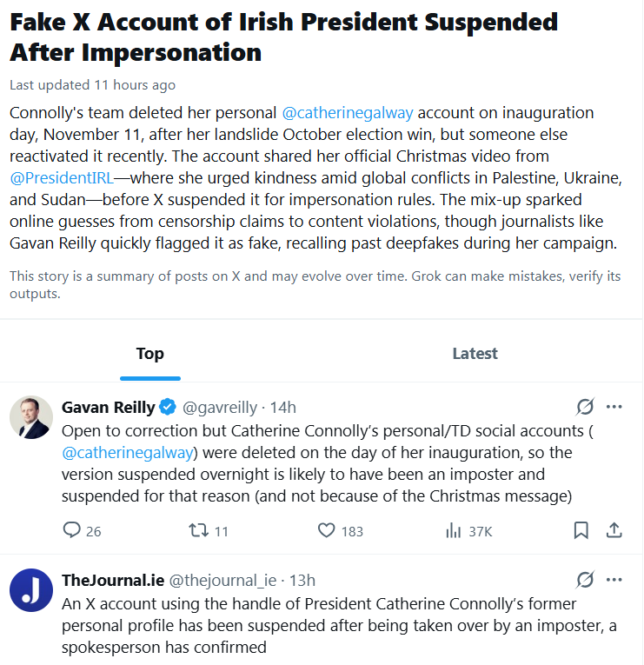Click Grok icon on TheJournal.ie post
644x665 pixels.
click(x=585, y=580)
